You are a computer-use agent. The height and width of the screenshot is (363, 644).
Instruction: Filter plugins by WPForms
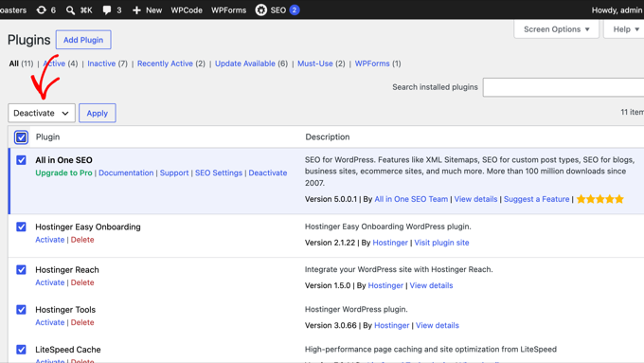click(372, 64)
